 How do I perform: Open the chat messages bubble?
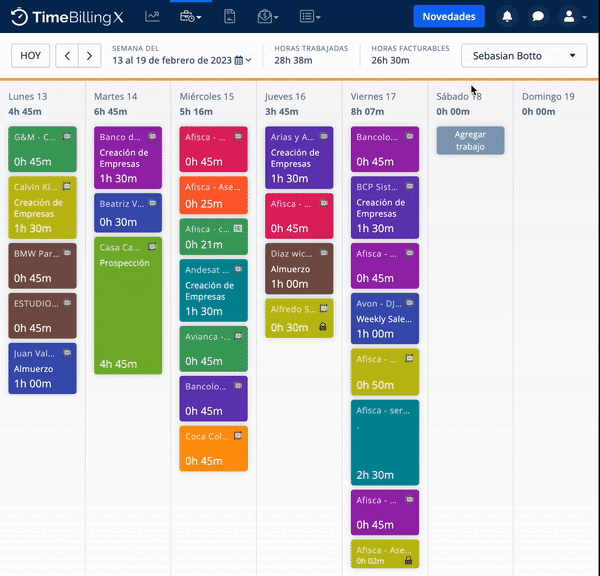click(538, 16)
